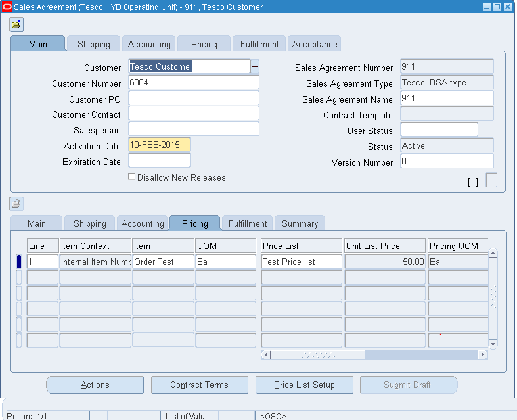Open Contract Terms
Image resolution: width=517 pixels, height=420 pixels.
[200, 385]
